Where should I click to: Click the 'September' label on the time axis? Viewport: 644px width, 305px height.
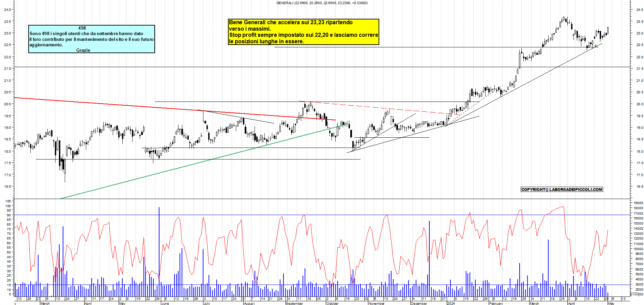(294, 303)
